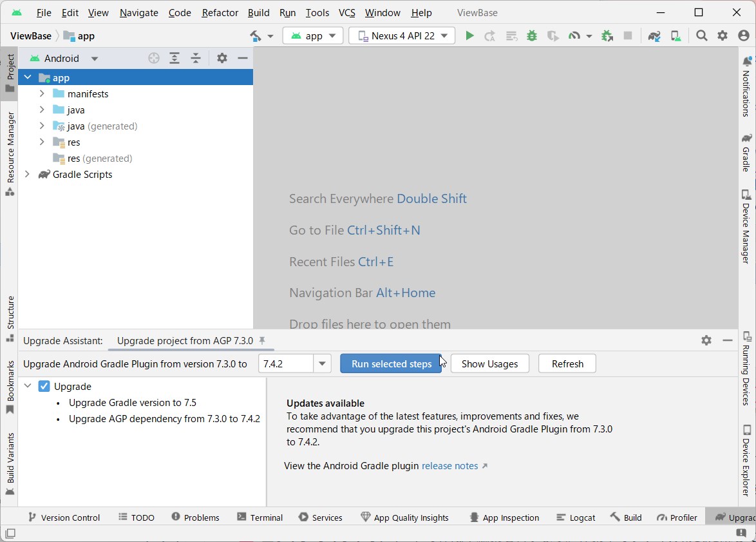Open the Refactor menu
Screen dimensions: 756x542
pyautogui.click(x=220, y=13)
